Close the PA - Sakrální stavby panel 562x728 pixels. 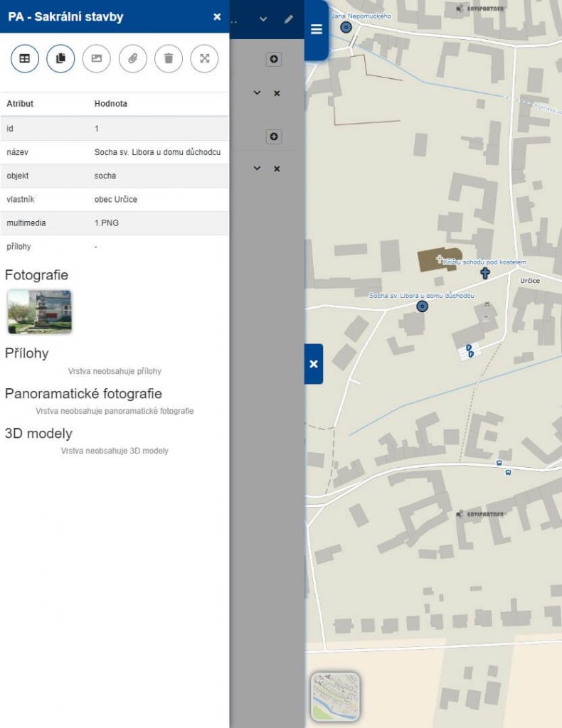click(x=217, y=17)
